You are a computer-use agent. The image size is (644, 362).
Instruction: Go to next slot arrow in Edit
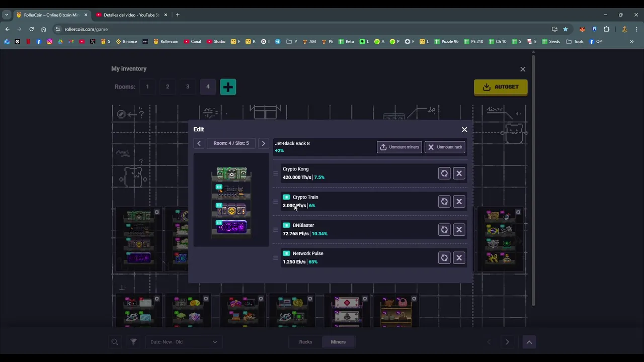263,143
